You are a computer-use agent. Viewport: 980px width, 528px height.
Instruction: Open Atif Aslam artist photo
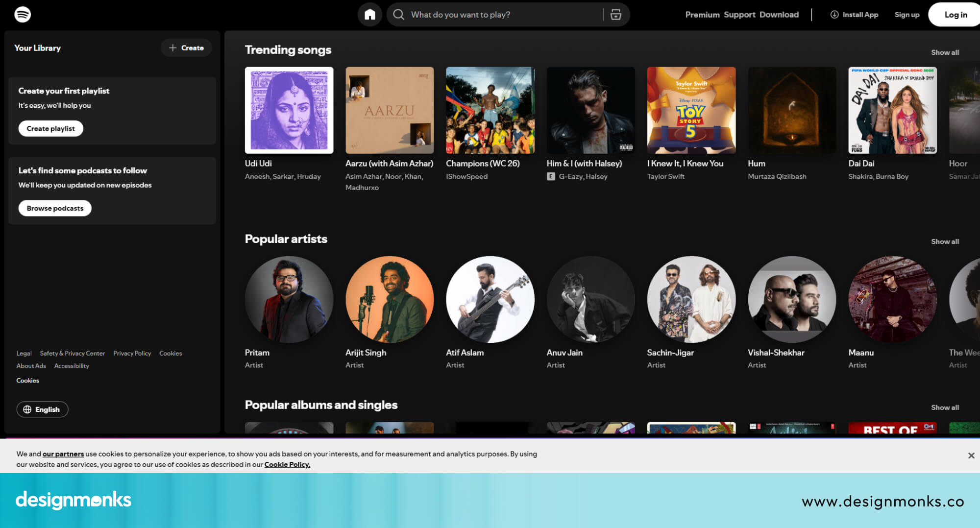pos(490,299)
